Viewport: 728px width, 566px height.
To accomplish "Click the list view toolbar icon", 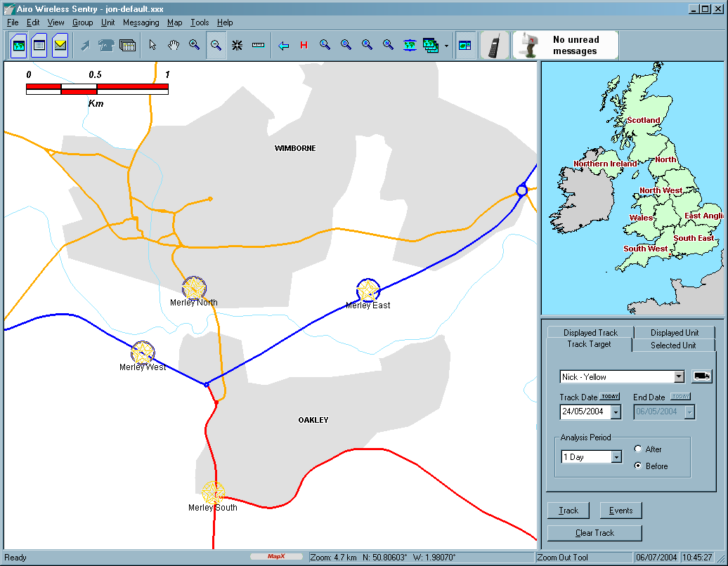I will [39, 46].
